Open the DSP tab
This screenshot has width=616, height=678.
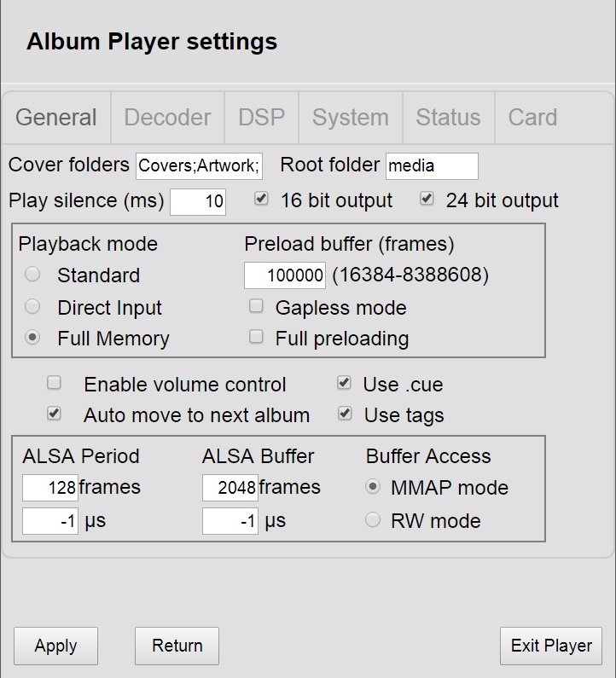tap(261, 117)
